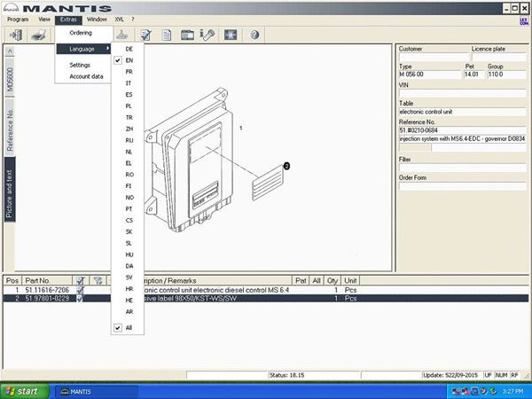Click the Windows Start button
This screenshot has height=399, width=532.
[x=20, y=390]
